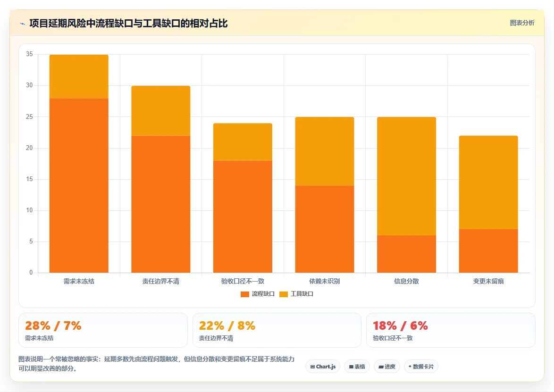Screen dimensions: 554x392
Task: Click the 35 y-axis tick label
Action: [29, 54]
